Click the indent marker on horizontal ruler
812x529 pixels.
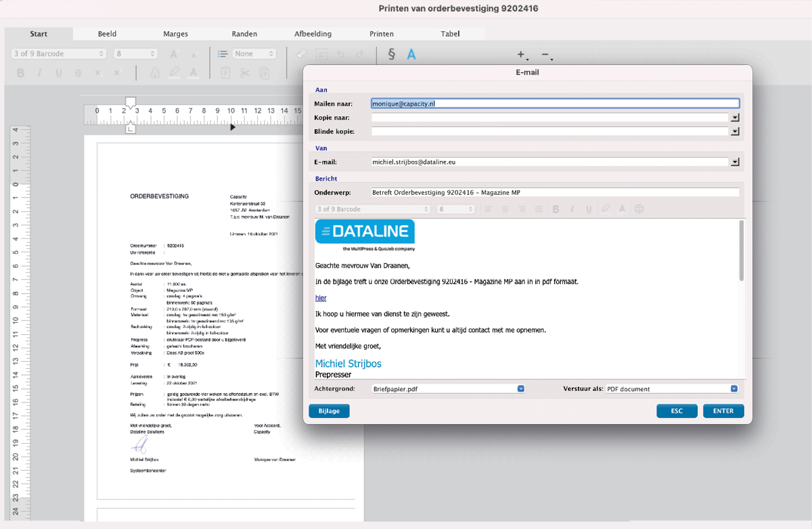pos(131,101)
